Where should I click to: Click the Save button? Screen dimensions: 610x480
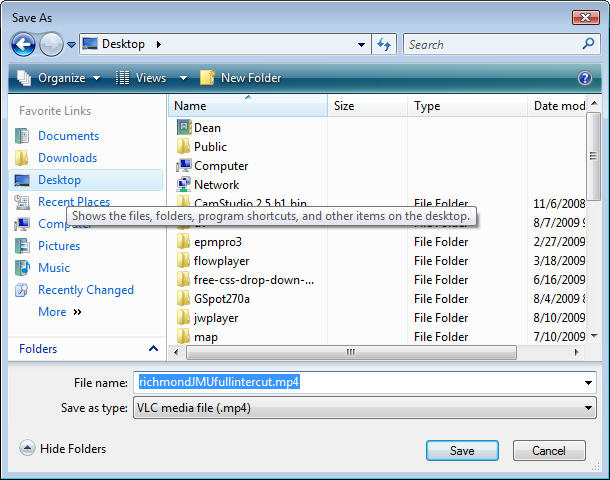(x=462, y=451)
